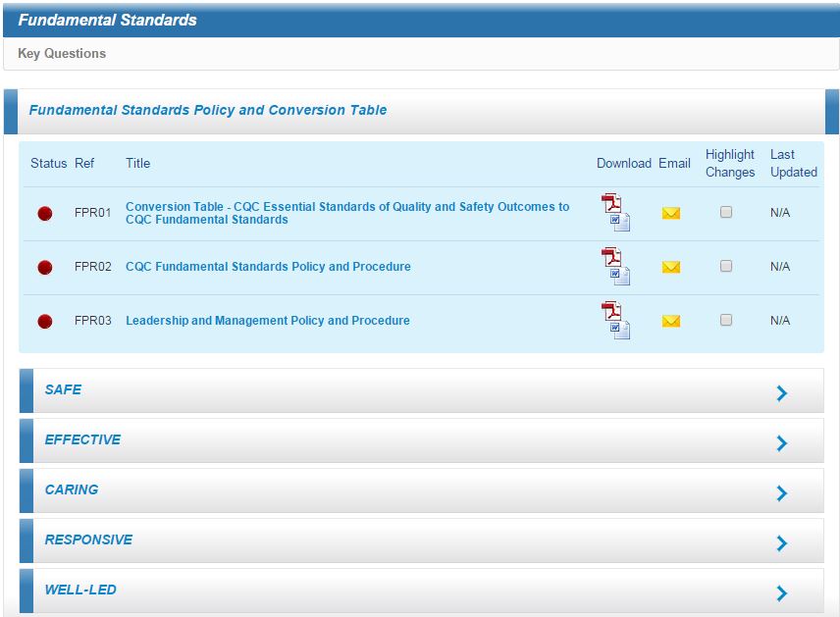Expand the RESPONSIVE section chevron

[781, 543]
